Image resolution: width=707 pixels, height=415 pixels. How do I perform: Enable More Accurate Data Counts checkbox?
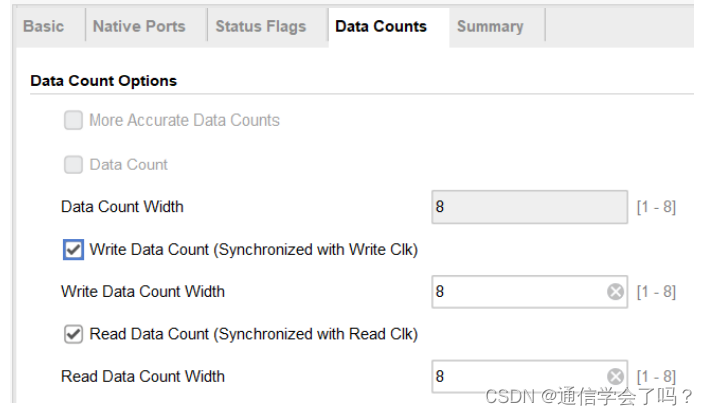(73, 121)
